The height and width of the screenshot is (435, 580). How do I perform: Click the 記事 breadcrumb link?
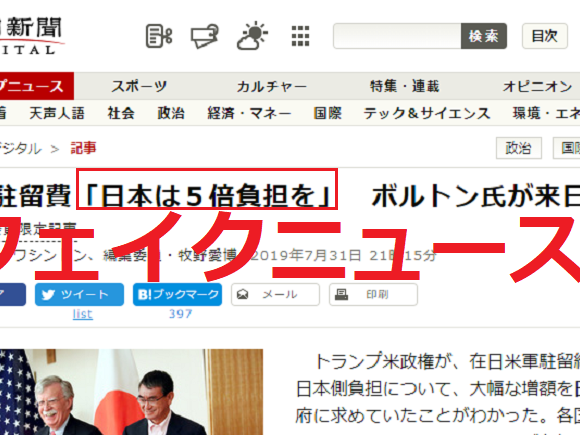tap(83, 148)
